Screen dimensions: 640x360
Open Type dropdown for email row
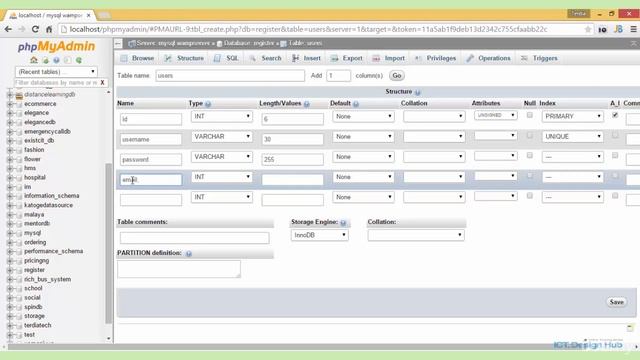coord(222,177)
